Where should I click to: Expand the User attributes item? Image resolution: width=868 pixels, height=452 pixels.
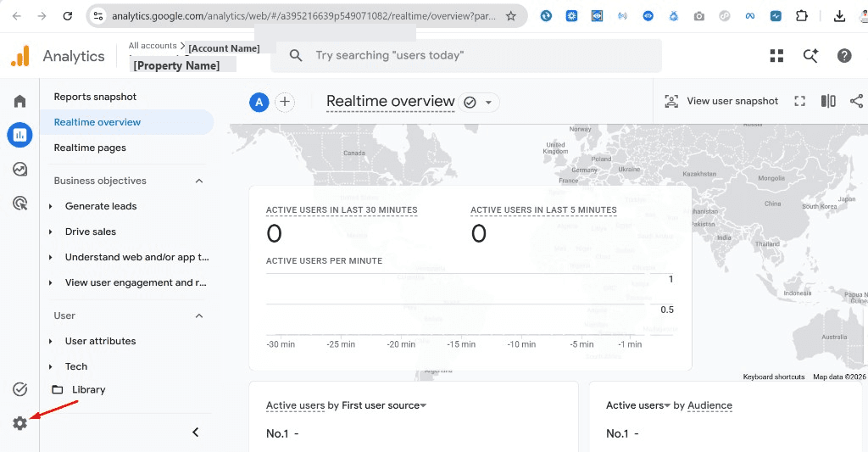(50, 342)
